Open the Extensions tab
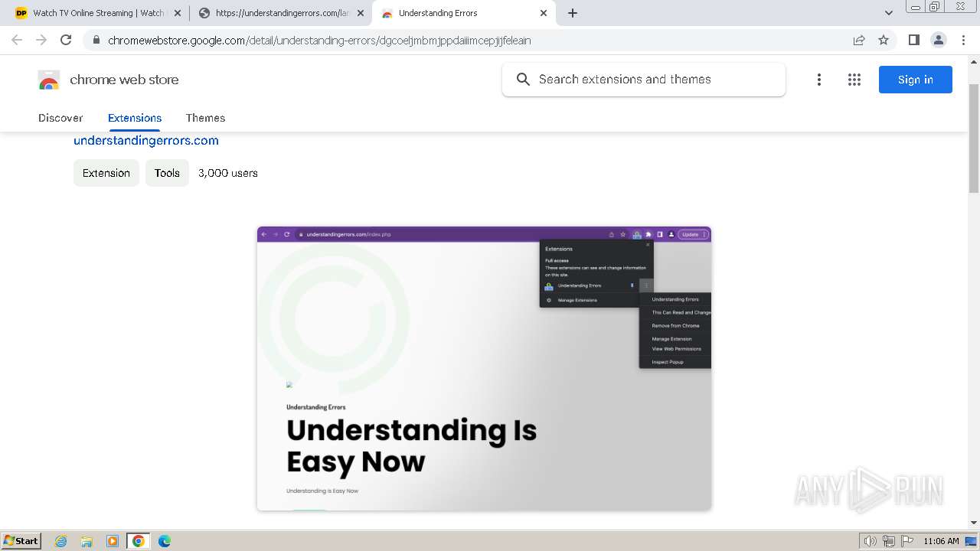The image size is (980, 551). click(135, 118)
